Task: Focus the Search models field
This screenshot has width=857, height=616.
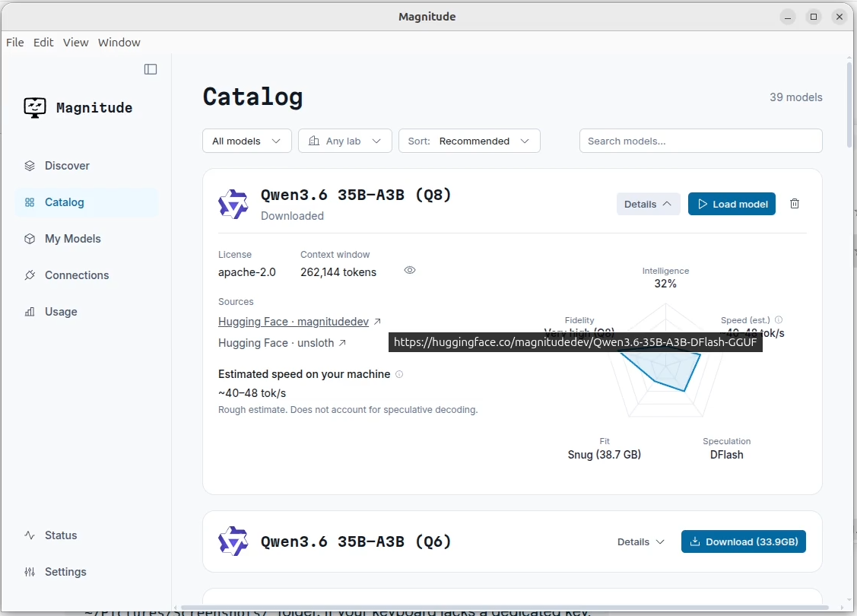Action: point(700,141)
